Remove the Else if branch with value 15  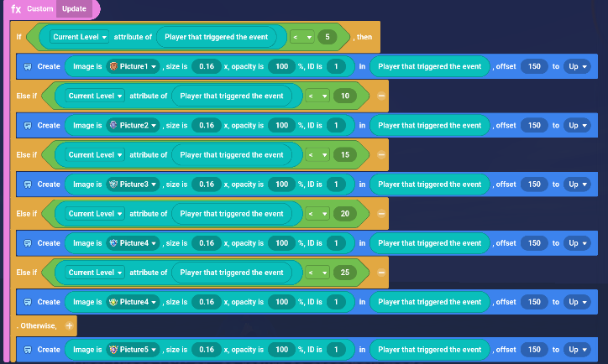pos(381,155)
